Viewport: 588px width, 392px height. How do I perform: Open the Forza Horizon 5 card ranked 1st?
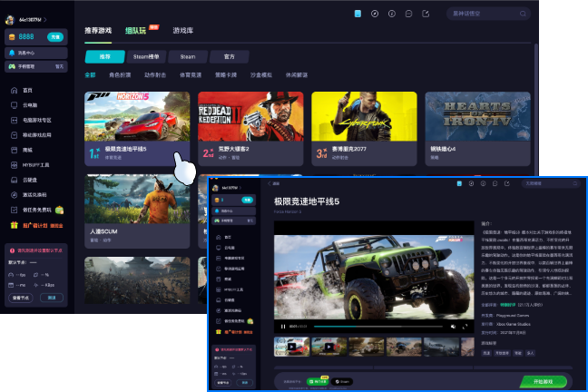[x=137, y=129]
